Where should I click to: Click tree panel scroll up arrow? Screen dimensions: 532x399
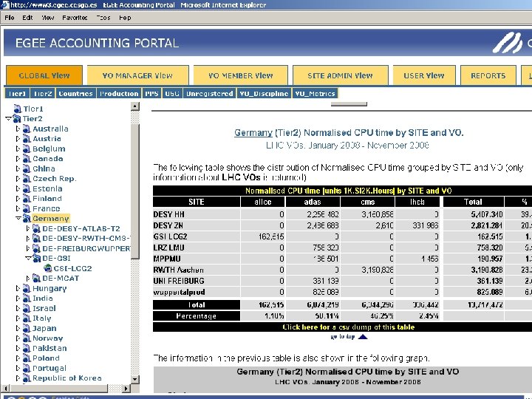pyautogui.click(x=135, y=106)
